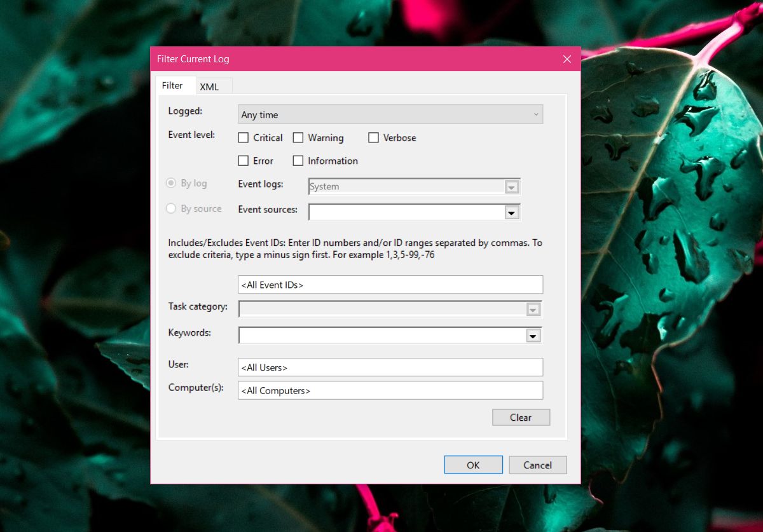This screenshot has height=532, width=763.
Task: Click the Includes/Excludes Event IDs instruction text
Action: [x=355, y=249]
